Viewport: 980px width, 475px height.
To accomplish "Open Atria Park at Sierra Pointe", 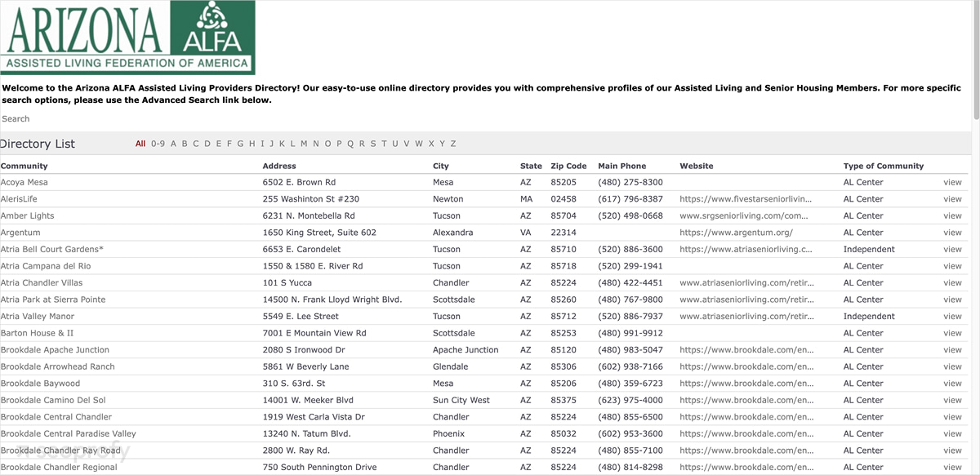I will (53, 300).
